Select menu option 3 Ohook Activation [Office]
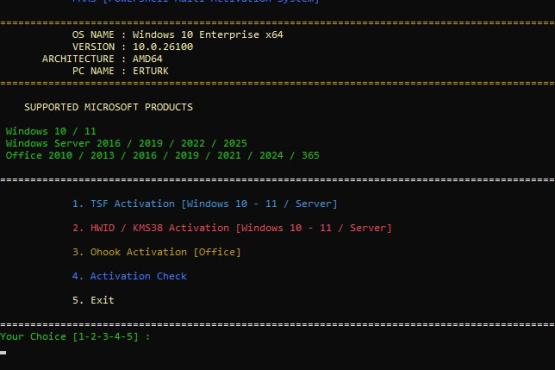Image resolution: width=555 pixels, height=370 pixels. coord(156,252)
